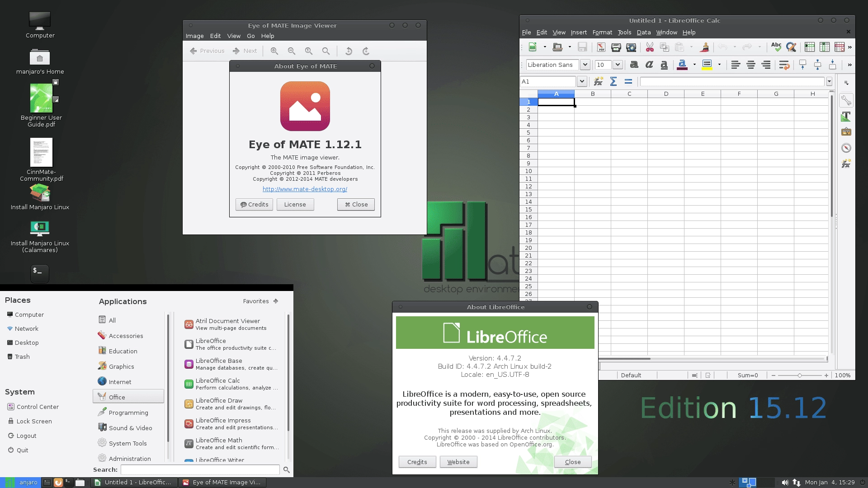Open Gallery in Calc sidebar
Image resolution: width=868 pixels, height=488 pixels.
846,132
